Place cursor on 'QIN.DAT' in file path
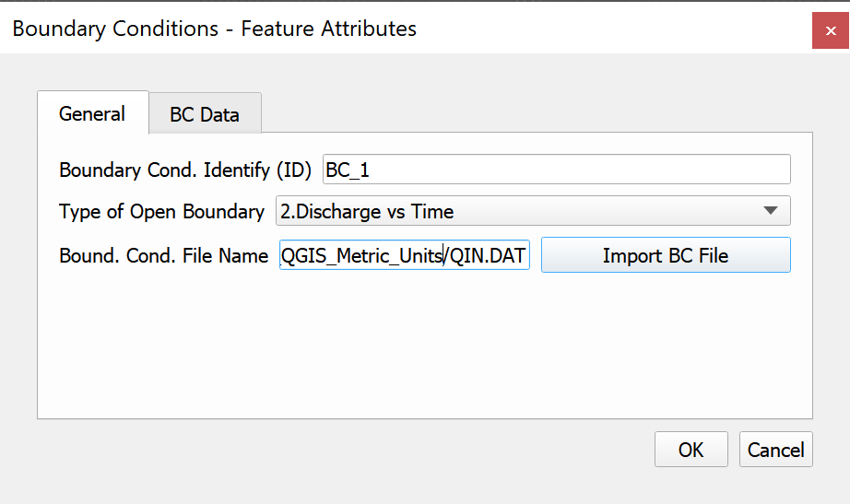The image size is (850, 504). [x=489, y=256]
